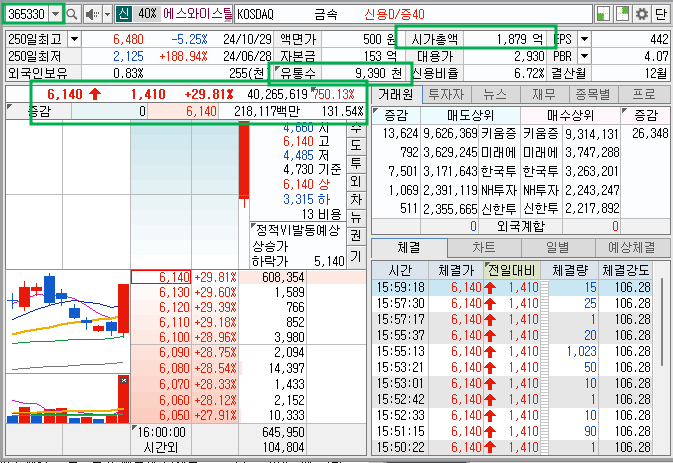Image resolution: width=673 pixels, height=463 pixels.
Task: Select the 15:59:18 trade row
Action: [x=514, y=287]
